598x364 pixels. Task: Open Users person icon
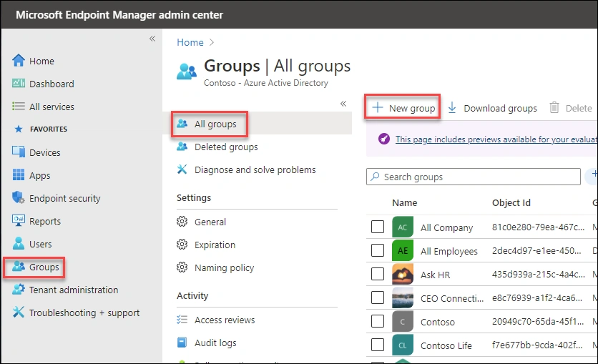click(x=19, y=243)
